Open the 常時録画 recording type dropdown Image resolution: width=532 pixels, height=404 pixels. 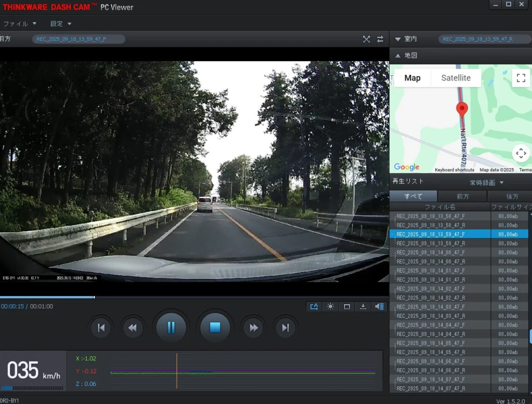(x=486, y=183)
